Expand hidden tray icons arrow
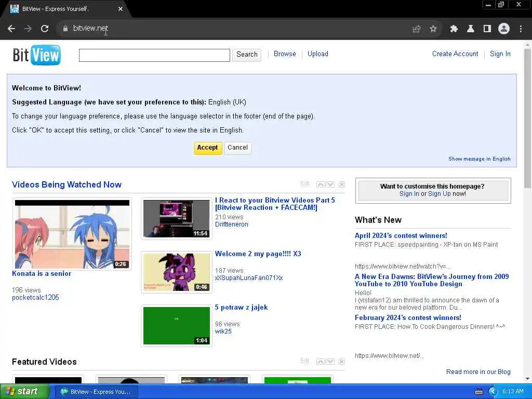 [493, 392]
